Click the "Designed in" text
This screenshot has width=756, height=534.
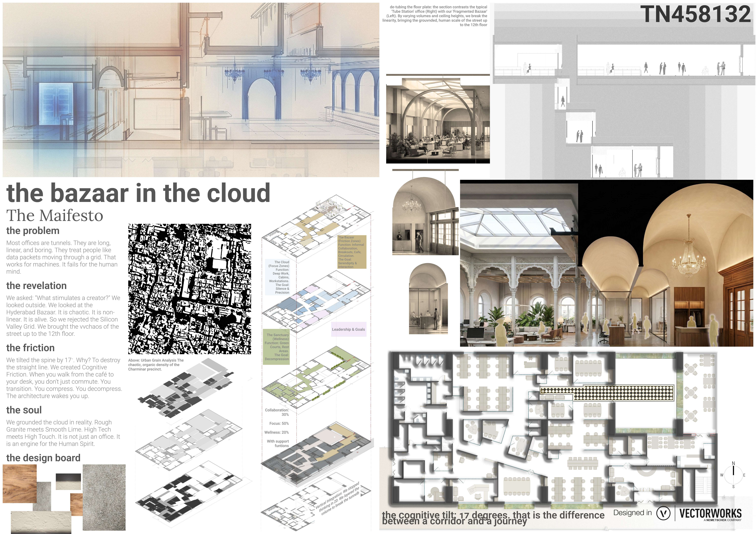(633, 513)
